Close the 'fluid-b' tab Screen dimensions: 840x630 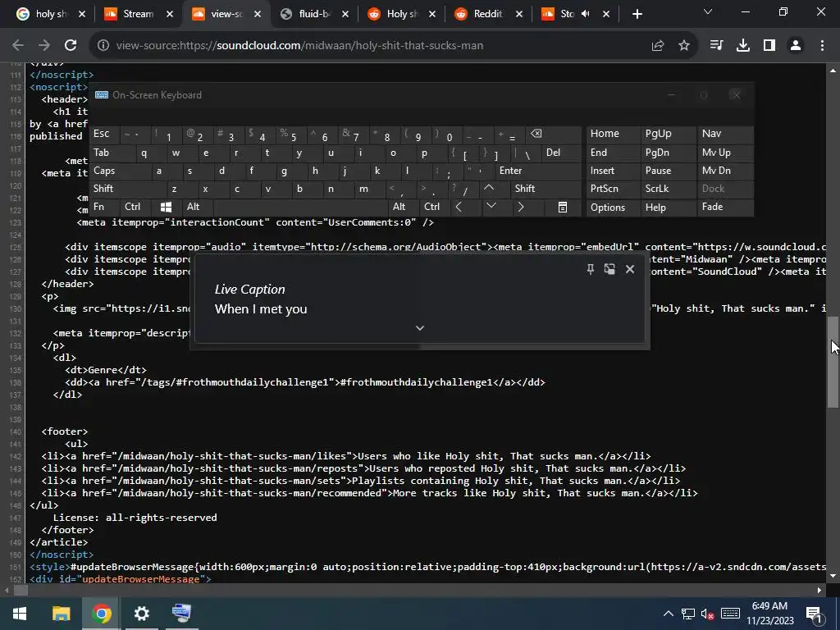click(x=345, y=15)
